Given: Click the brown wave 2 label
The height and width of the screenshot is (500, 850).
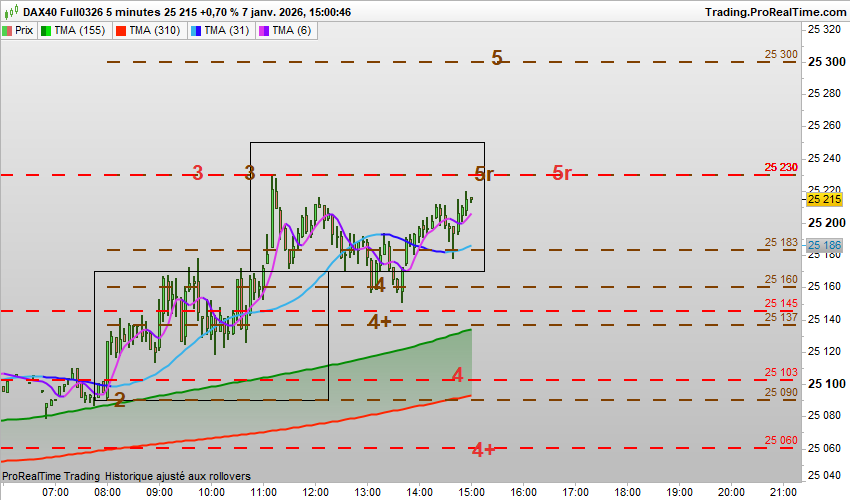Looking at the screenshot, I should click(x=120, y=401).
